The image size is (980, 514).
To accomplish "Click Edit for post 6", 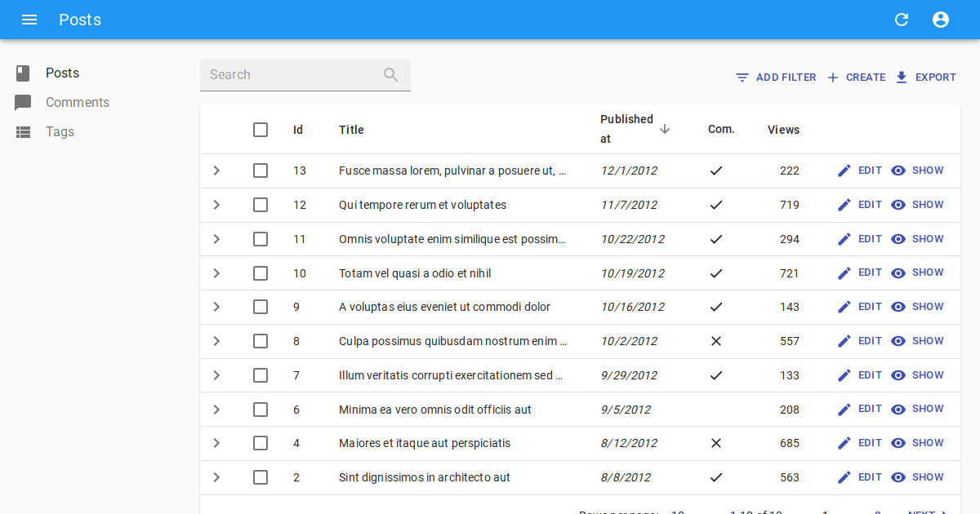I will pos(860,410).
